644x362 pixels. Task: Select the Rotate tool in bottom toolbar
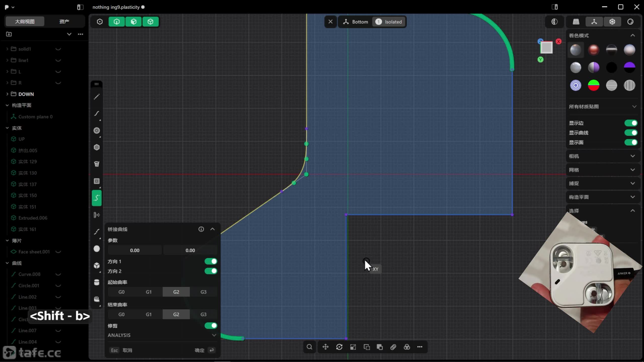(x=339, y=347)
